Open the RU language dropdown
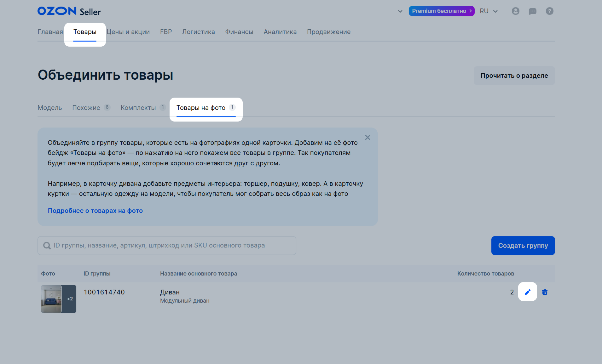The height and width of the screenshot is (364, 602). 489,11
